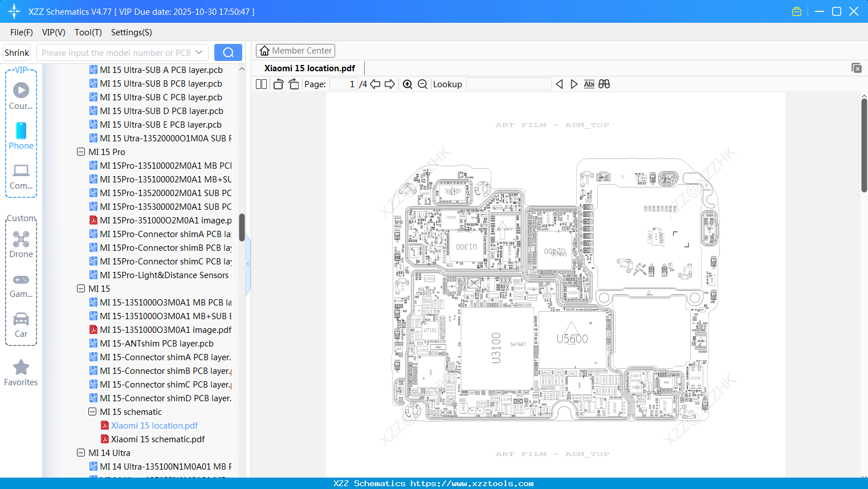Open the Xiaomi 15 schematic.pdf file
Screen dimensions: 868x489
(x=153, y=439)
